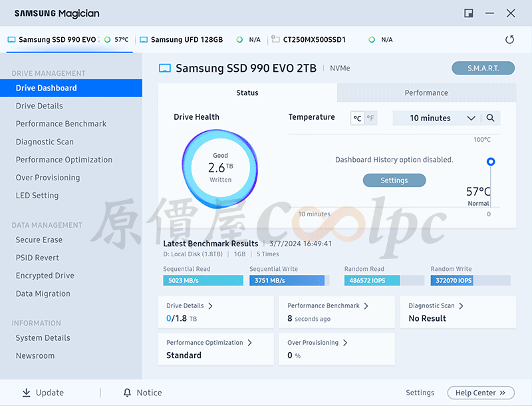Click the 8 seconds ago benchmark value
The image size is (532, 406).
pos(309,318)
